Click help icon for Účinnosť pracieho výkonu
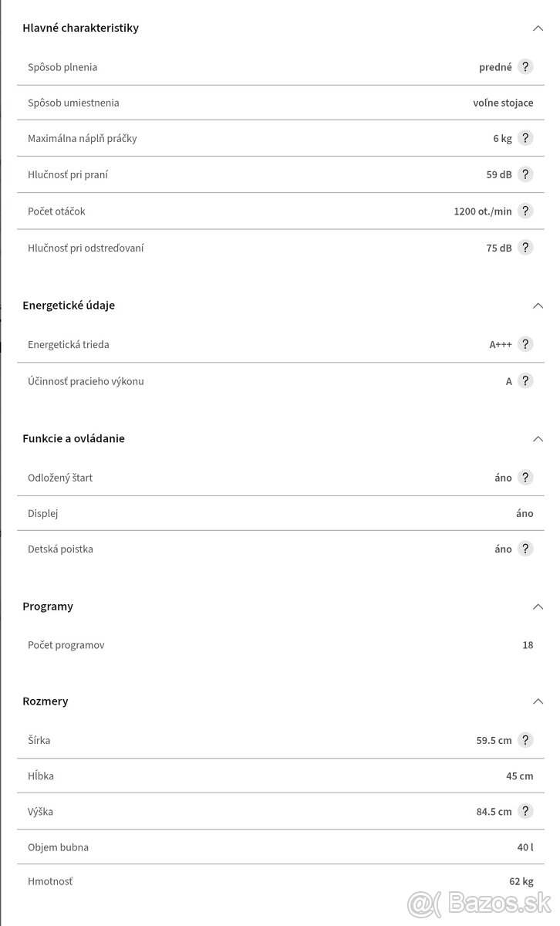This screenshot has height=926, width=560. (525, 380)
